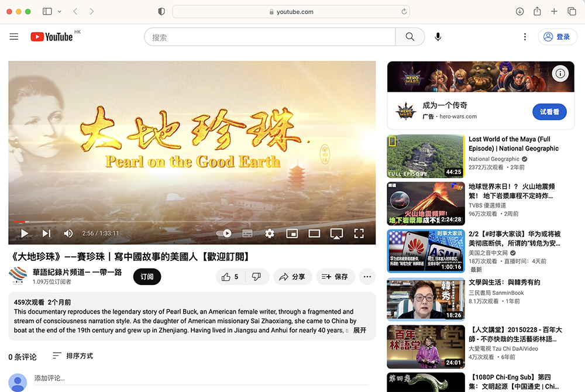Go forward in Safari
This screenshot has width=585, height=392.
(92, 12)
